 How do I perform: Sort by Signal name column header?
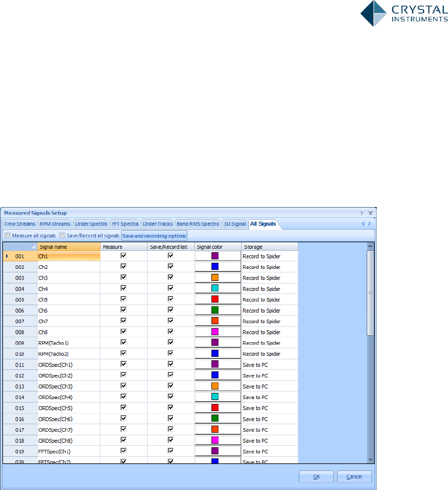pos(69,247)
